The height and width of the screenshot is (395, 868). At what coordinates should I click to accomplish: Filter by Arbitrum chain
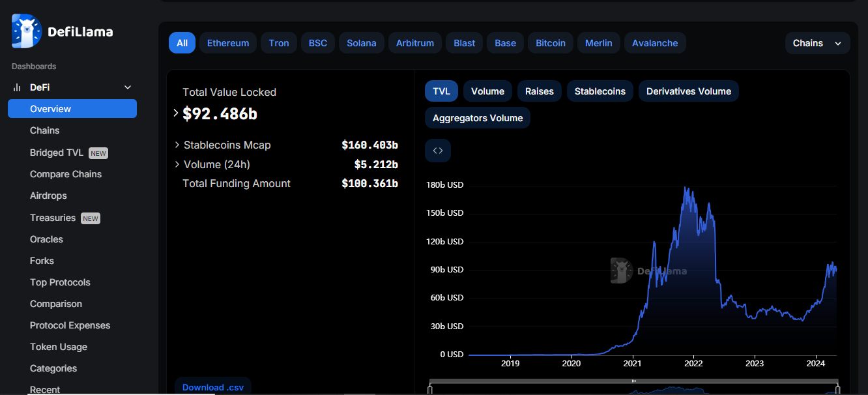tap(415, 43)
